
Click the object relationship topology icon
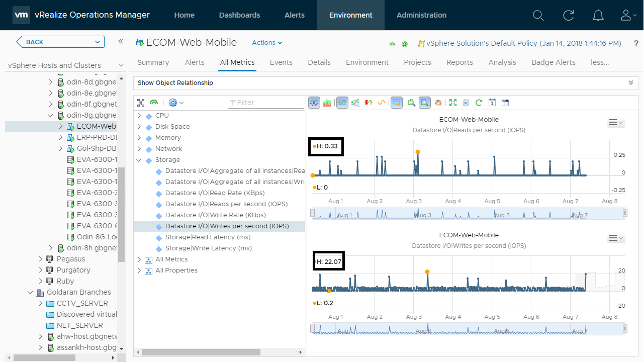point(141,103)
